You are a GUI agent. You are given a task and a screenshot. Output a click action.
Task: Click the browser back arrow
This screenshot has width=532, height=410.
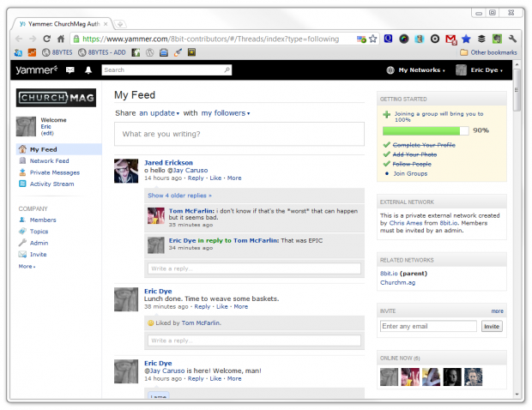(19, 39)
